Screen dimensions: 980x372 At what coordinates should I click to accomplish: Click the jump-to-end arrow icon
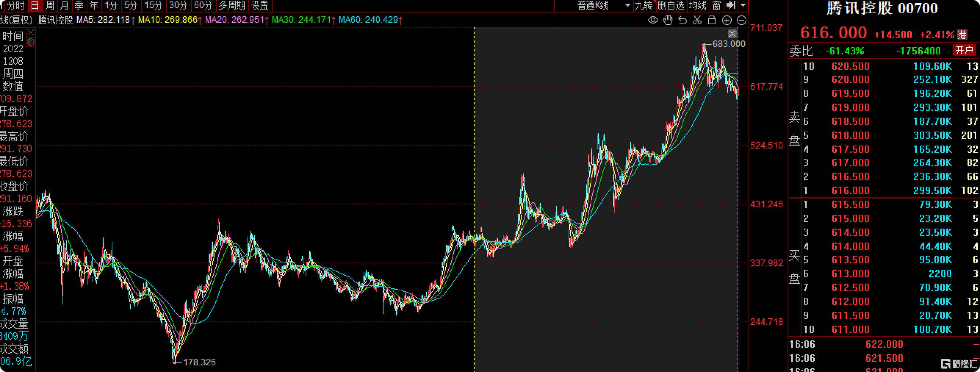731,6
